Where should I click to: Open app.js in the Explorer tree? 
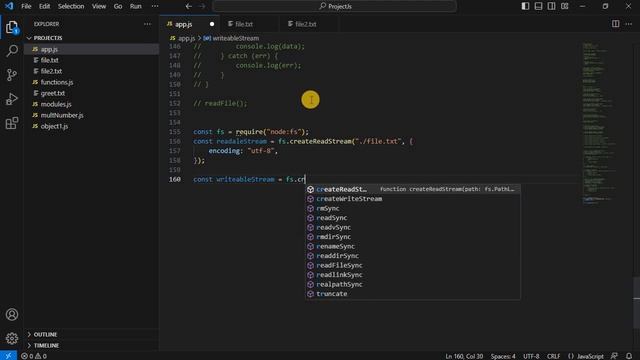[x=91, y=49]
